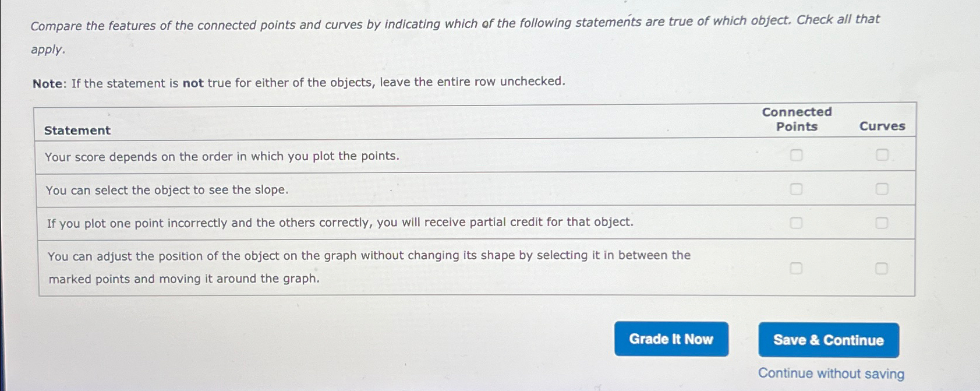
Task: Select the statement about selecting object slope
Action: (167, 189)
